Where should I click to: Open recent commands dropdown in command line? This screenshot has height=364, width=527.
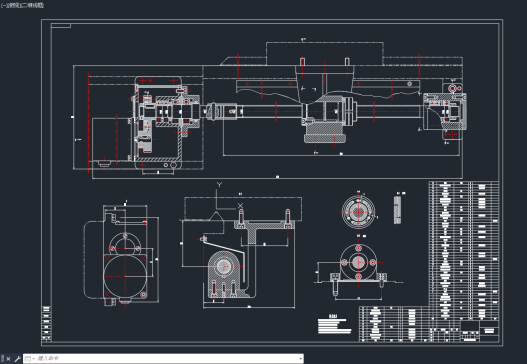(29, 359)
